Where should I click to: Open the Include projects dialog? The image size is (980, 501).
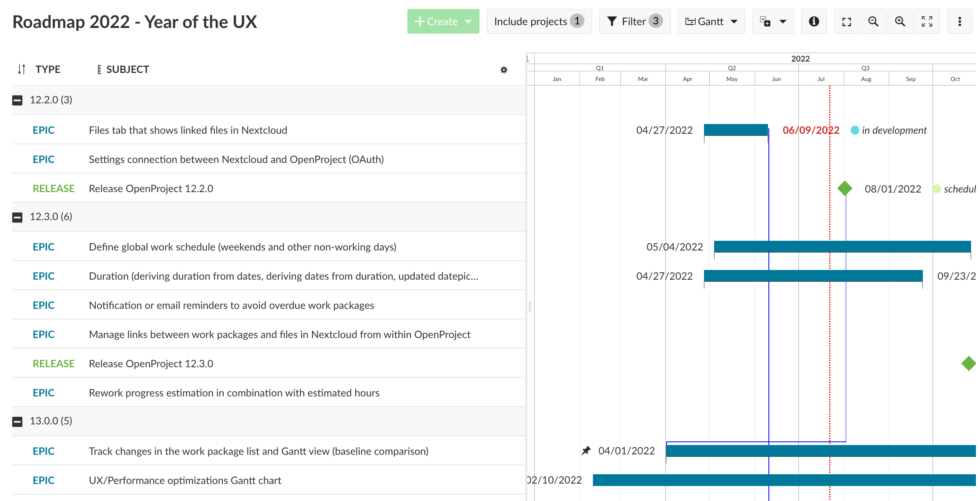pos(539,21)
